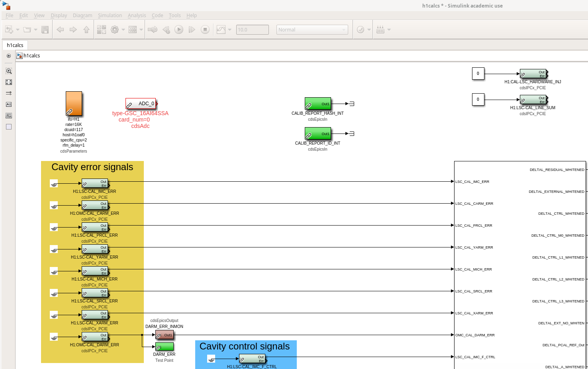588x369 pixels.
Task: Open the Simulation menu
Action: pos(110,16)
